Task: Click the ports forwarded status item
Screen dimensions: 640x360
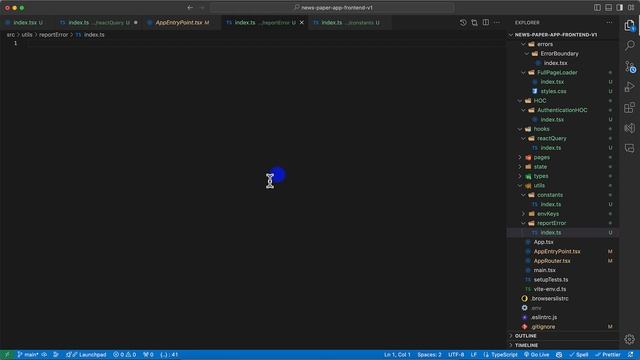Action: [148, 355]
